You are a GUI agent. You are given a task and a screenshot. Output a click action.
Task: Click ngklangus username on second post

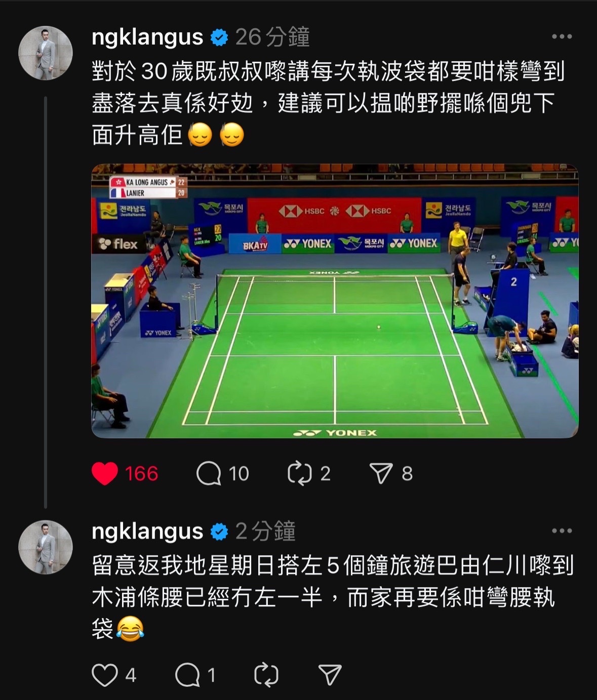pos(147,531)
